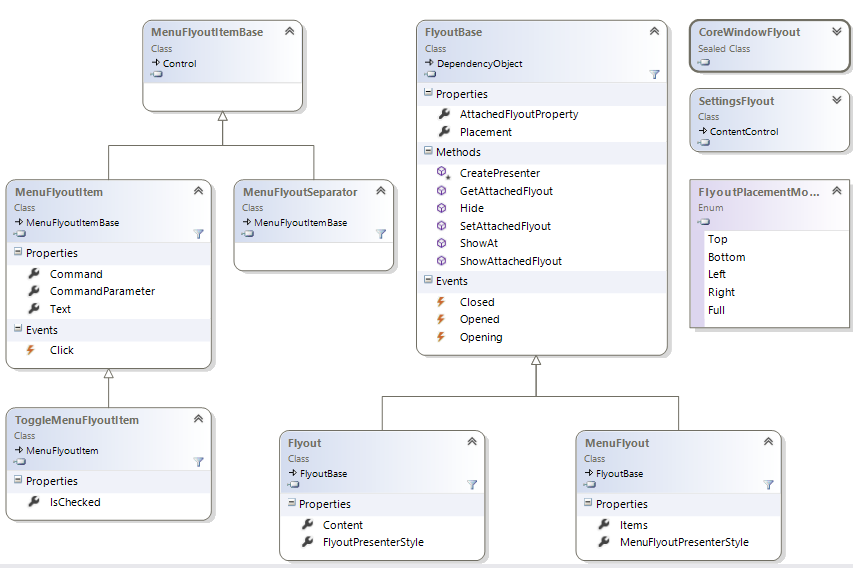This screenshot has width=853, height=568.
Task: Click method cube icon beside GetAttachedFlyout
Action: point(442,191)
